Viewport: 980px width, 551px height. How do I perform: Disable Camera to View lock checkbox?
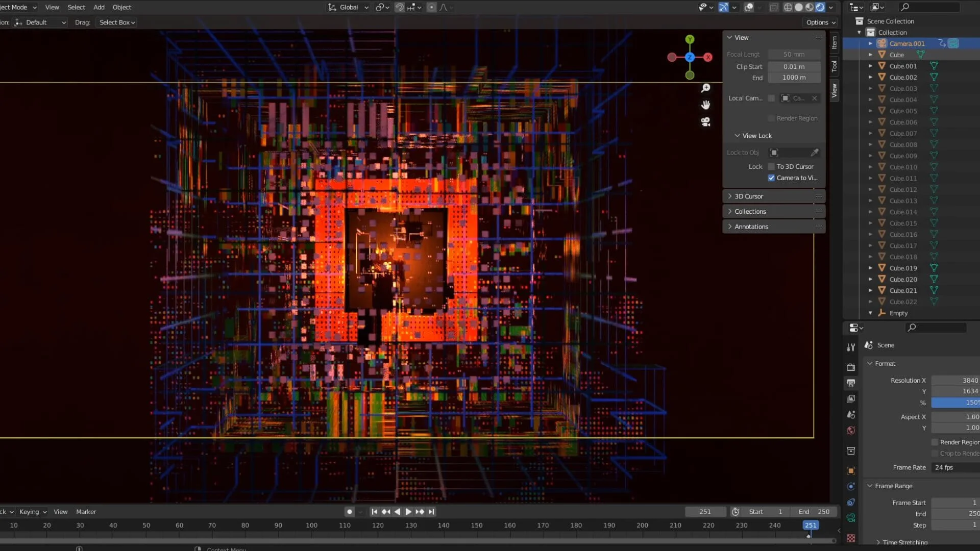771,178
